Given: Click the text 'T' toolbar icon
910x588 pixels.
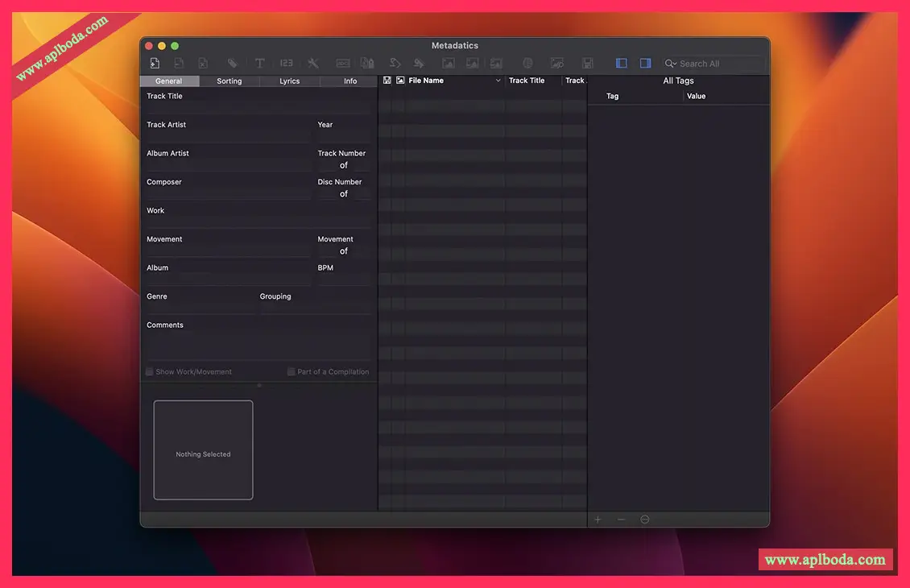Looking at the screenshot, I should tap(259, 64).
